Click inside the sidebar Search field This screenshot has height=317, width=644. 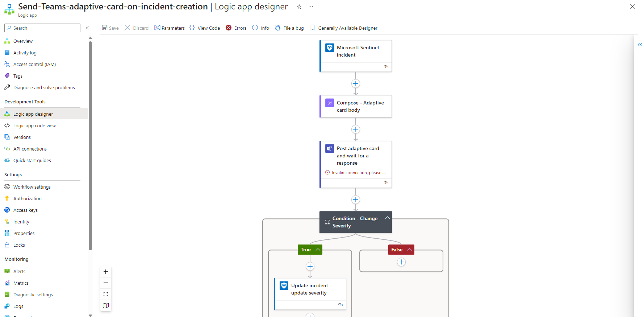pos(42,28)
